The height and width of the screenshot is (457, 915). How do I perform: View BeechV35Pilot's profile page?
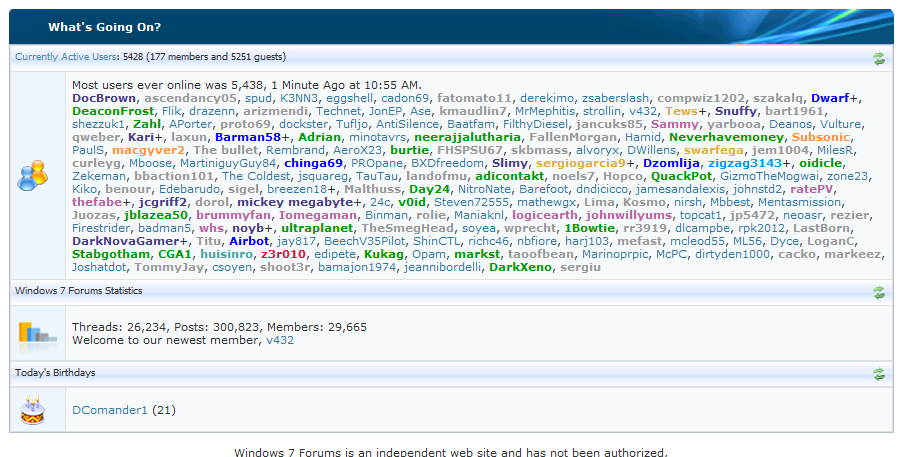(365, 240)
